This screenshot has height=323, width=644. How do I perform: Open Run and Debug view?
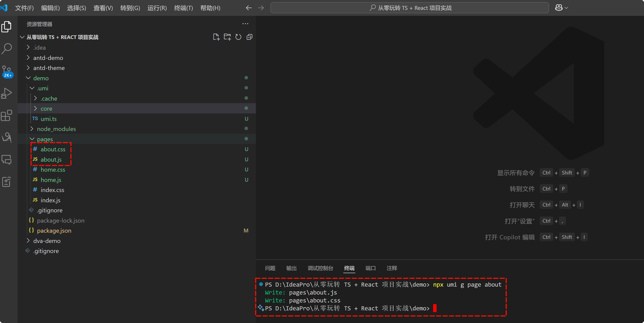point(7,93)
